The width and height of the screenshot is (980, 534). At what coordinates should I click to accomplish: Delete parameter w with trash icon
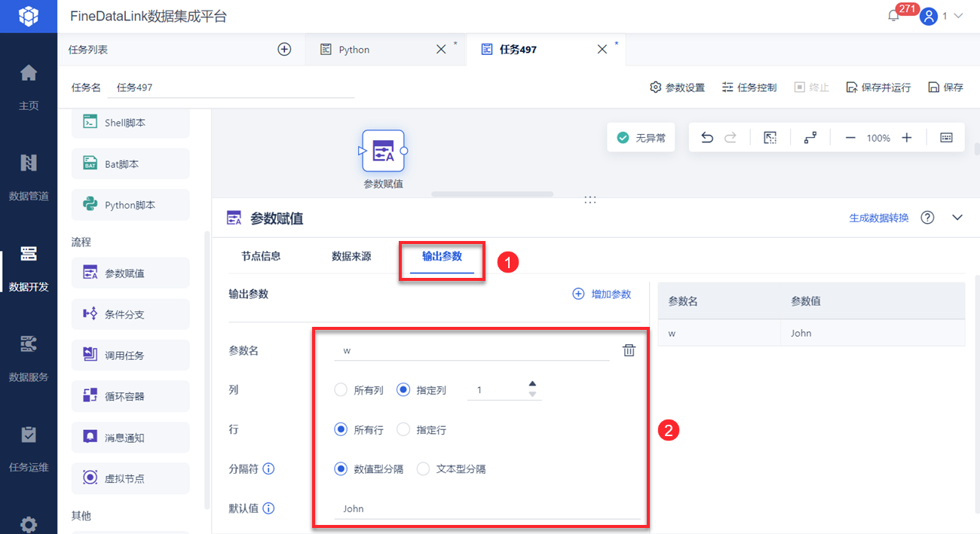pyautogui.click(x=629, y=350)
